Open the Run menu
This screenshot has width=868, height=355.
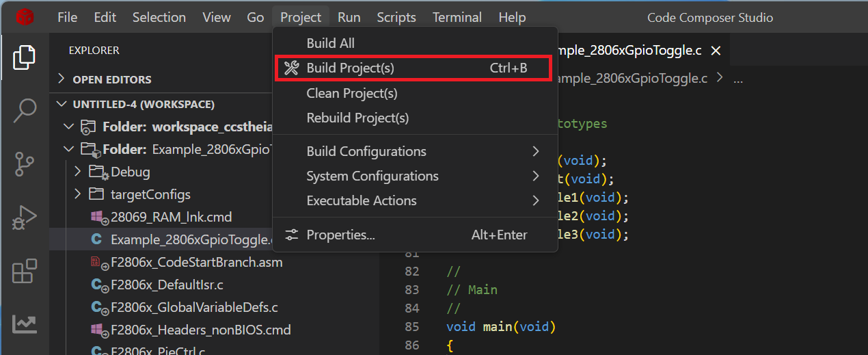[x=349, y=17]
